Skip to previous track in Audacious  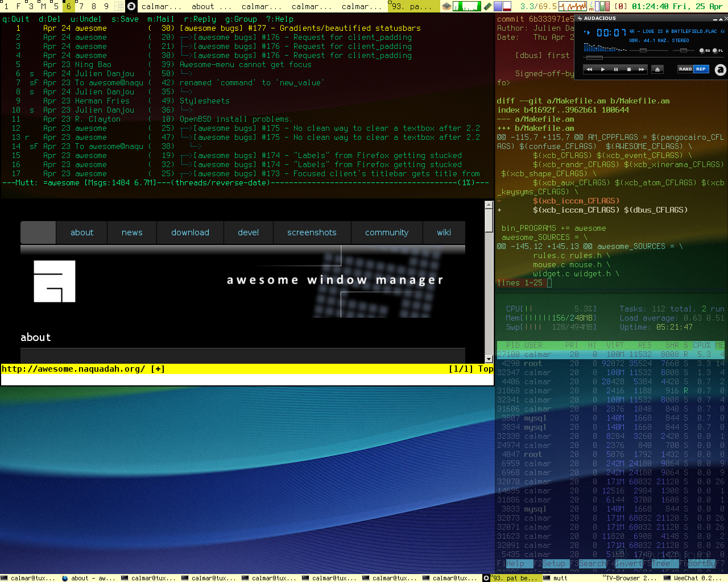click(x=589, y=69)
